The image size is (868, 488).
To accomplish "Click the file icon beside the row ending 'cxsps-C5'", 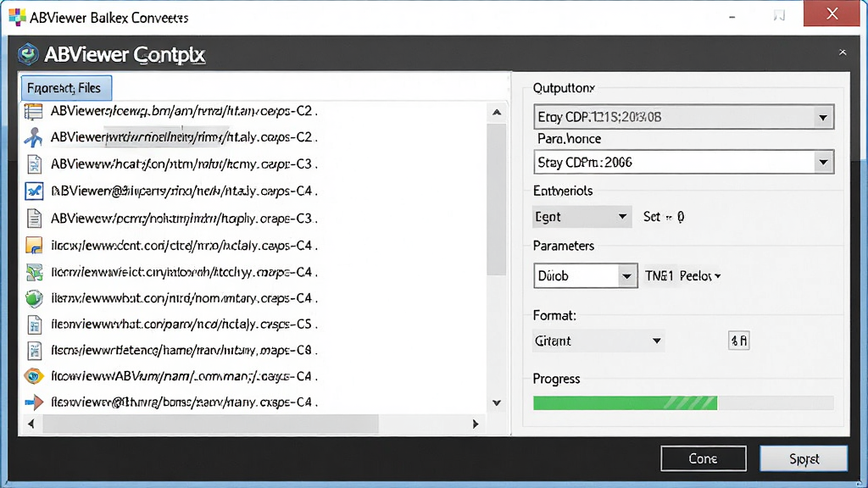I will pyautogui.click(x=34, y=324).
